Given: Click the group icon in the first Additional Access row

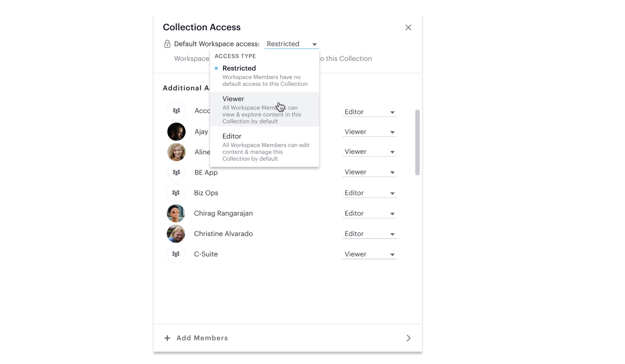Looking at the screenshot, I should tap(176, 111).
